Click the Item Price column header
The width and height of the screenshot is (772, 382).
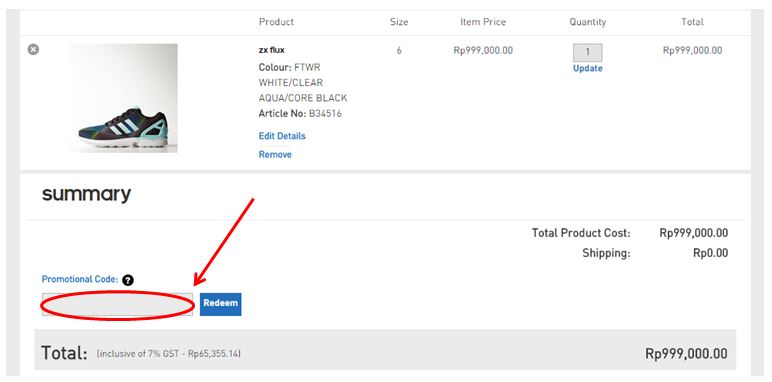[483, 22]
